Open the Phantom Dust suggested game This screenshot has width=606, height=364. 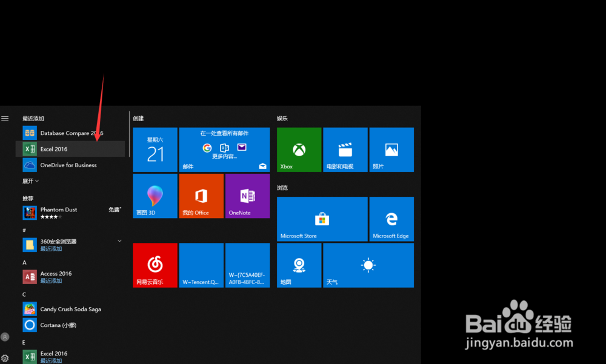coord(70,213)
